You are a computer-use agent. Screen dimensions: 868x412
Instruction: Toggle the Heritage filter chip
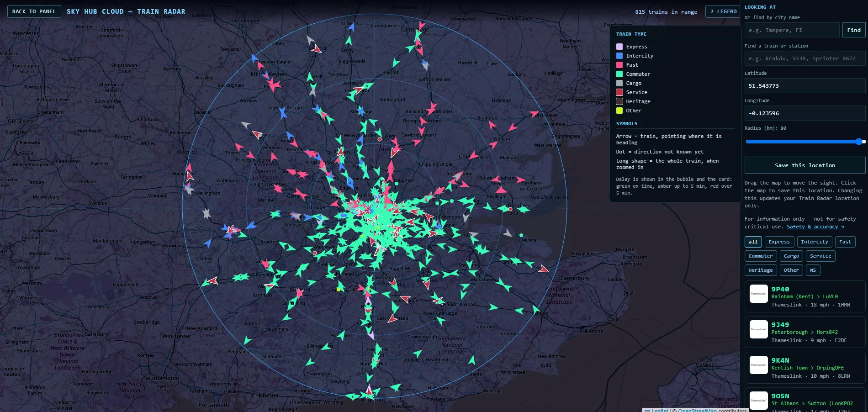click(760, 270)
